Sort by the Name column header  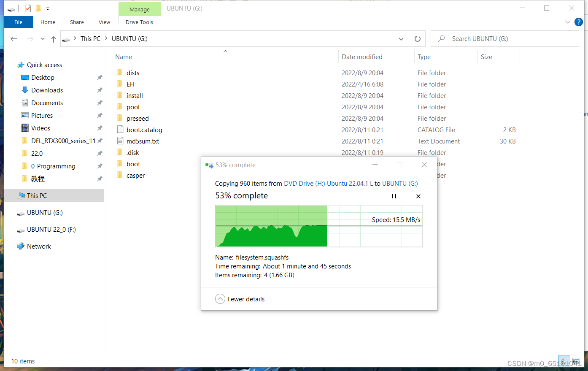pos(124,57)
